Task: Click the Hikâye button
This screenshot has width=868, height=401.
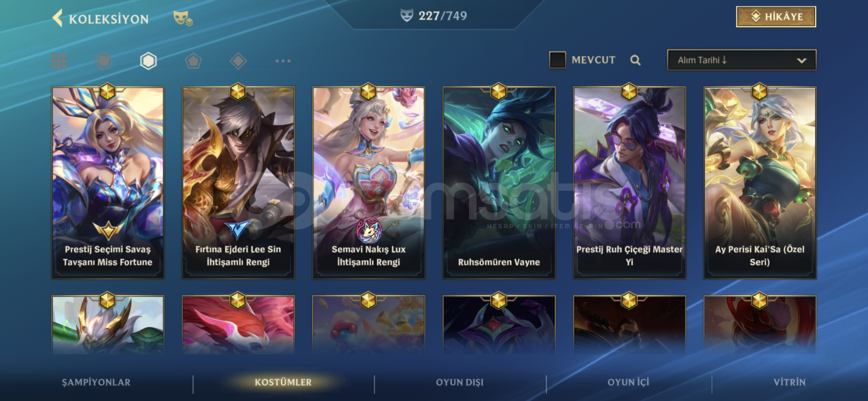Action: pos(776,17)
